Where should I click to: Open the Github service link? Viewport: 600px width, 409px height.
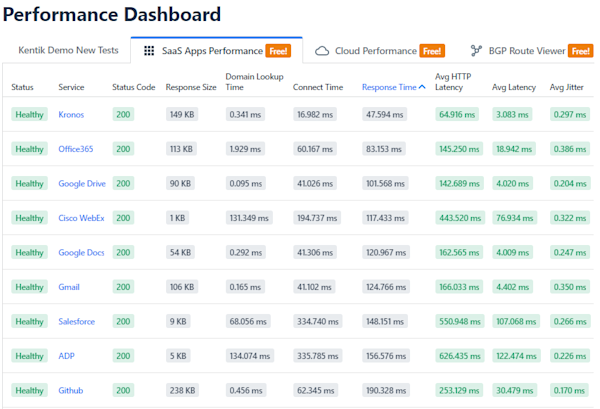[70, 390]
